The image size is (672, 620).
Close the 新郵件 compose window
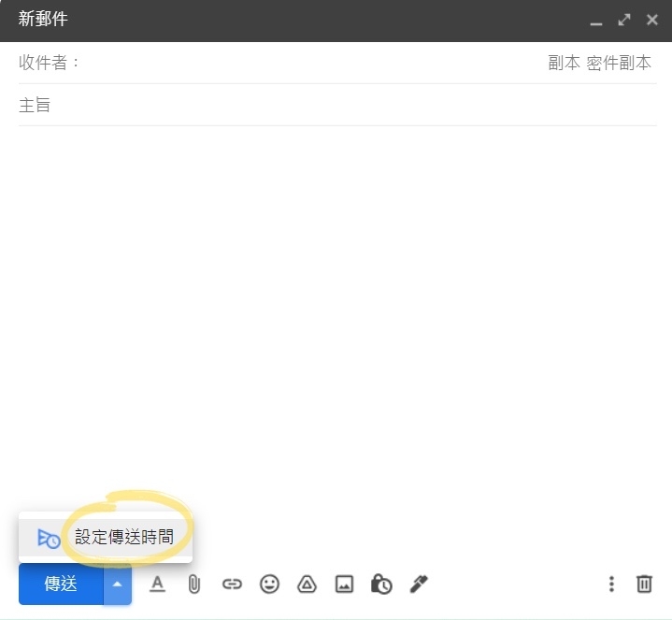[x=652, y=20]
